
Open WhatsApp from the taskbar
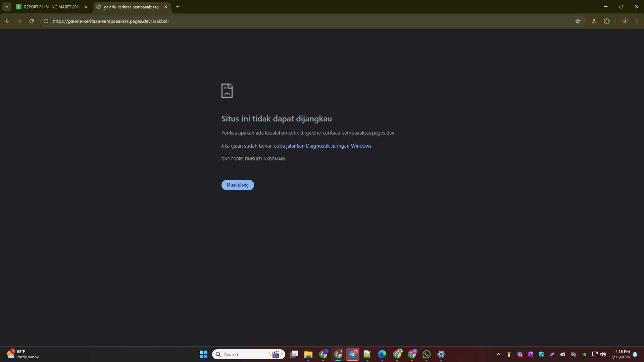tap(427, 354)
